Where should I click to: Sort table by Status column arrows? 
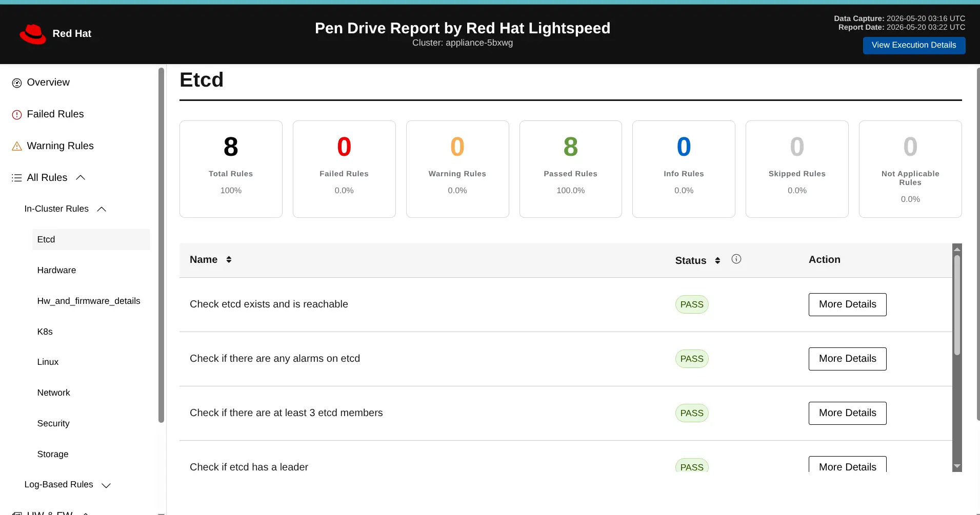tap(717, 261)
